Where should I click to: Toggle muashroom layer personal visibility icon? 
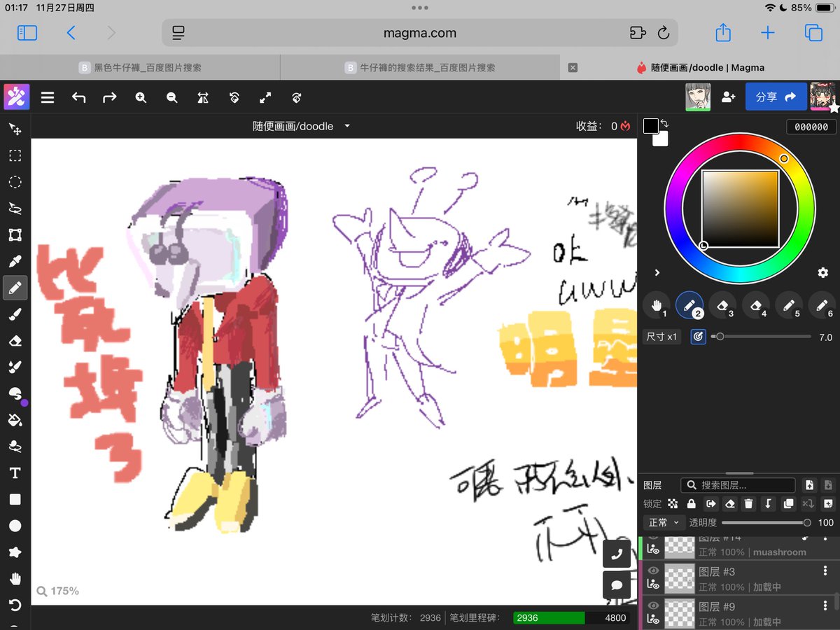tap(653, 550)
